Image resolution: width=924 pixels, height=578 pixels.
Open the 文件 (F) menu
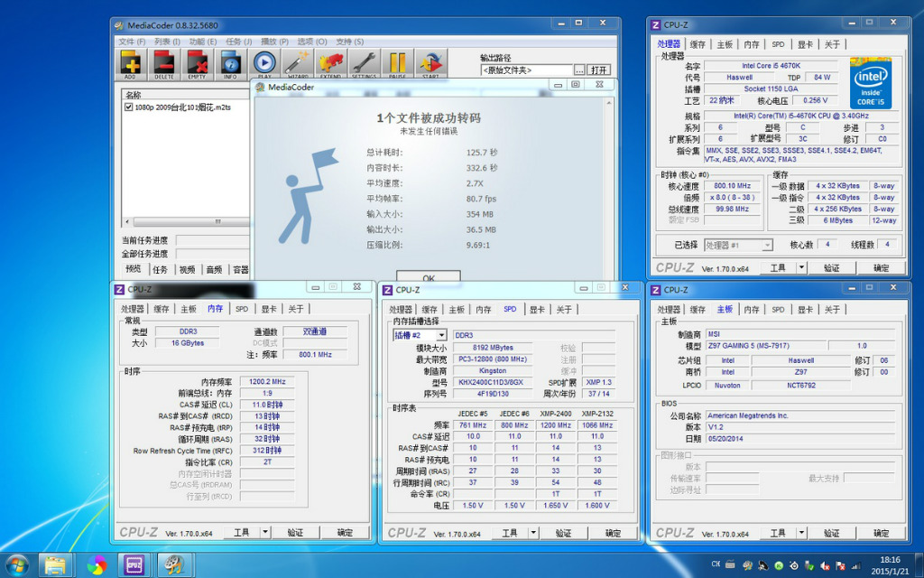coord(132,42)
